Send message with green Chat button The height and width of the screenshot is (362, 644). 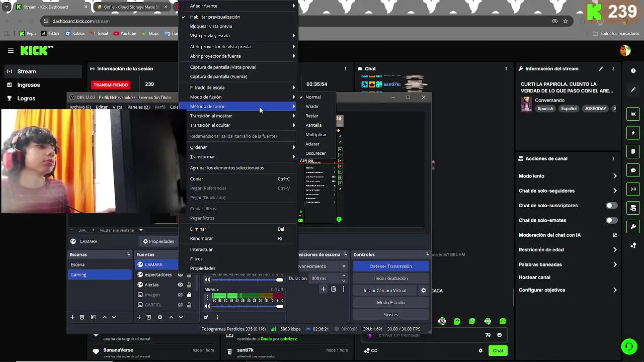click(x=498, y=350)
